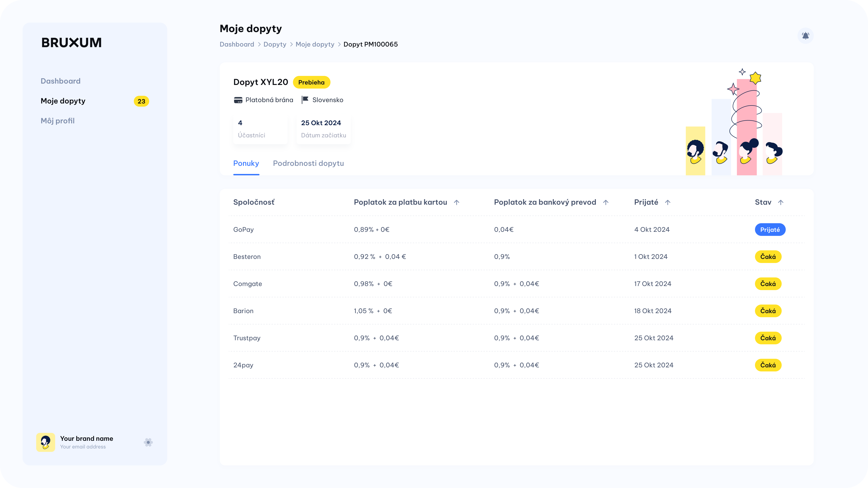Screen dimensions: 868x488
Task: Click the 23 badge next to Moje dopyty
Action: pos(142,101)
